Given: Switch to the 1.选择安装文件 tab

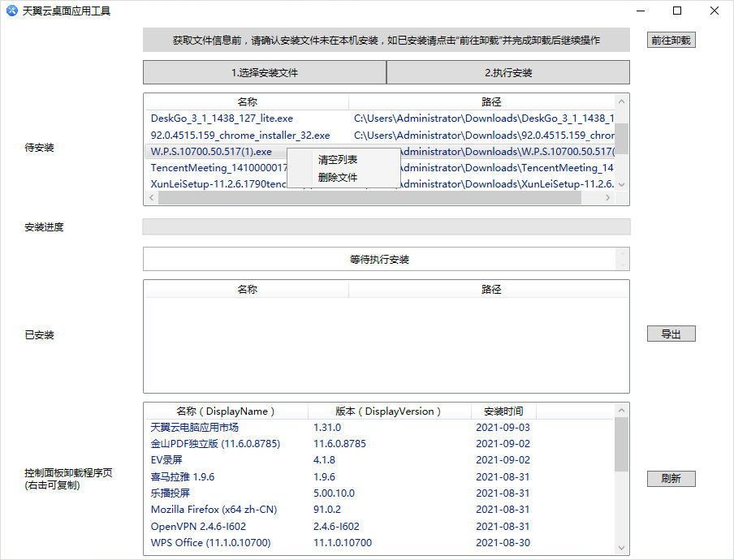Looking at the screenshot, I should [264, 72].
